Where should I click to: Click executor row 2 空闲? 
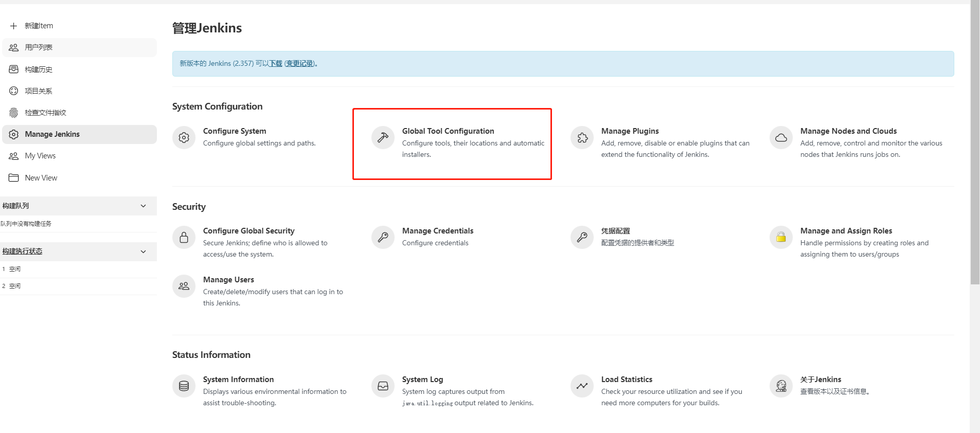tap(78, 286)
